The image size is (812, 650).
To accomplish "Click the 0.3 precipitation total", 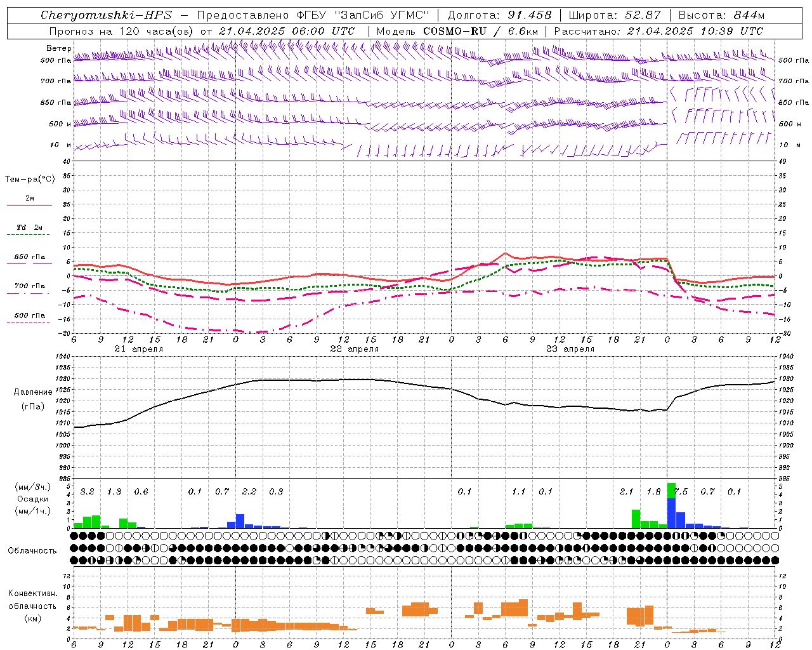I will [x=276, y=492].
